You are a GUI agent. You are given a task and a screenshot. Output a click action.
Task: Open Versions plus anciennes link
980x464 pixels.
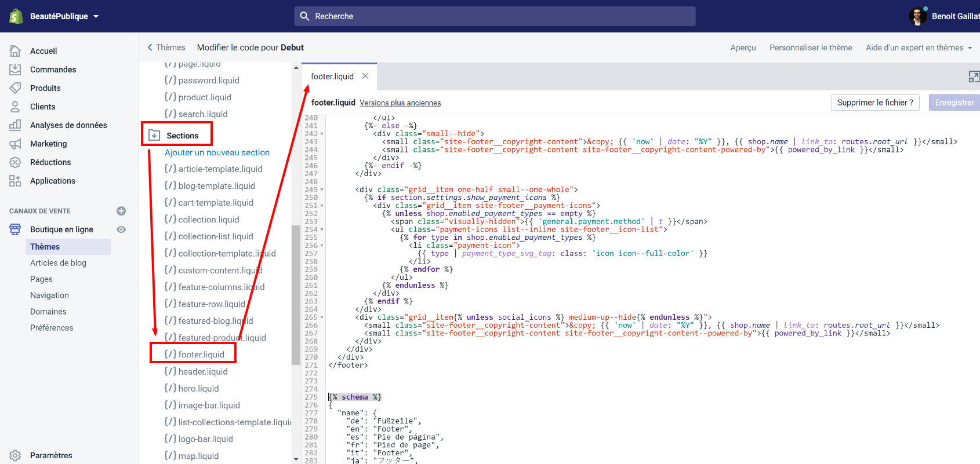tap(400, 103)
